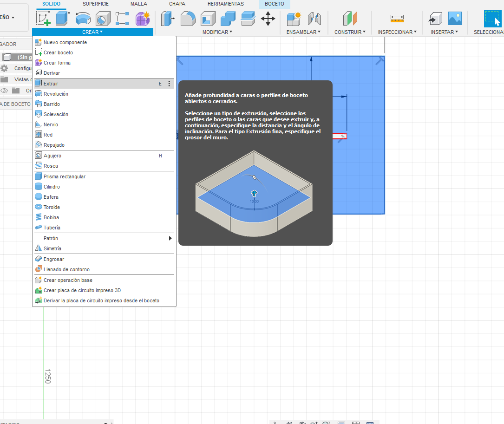Choose Derivar menu entry

click(x=104, y=73)
